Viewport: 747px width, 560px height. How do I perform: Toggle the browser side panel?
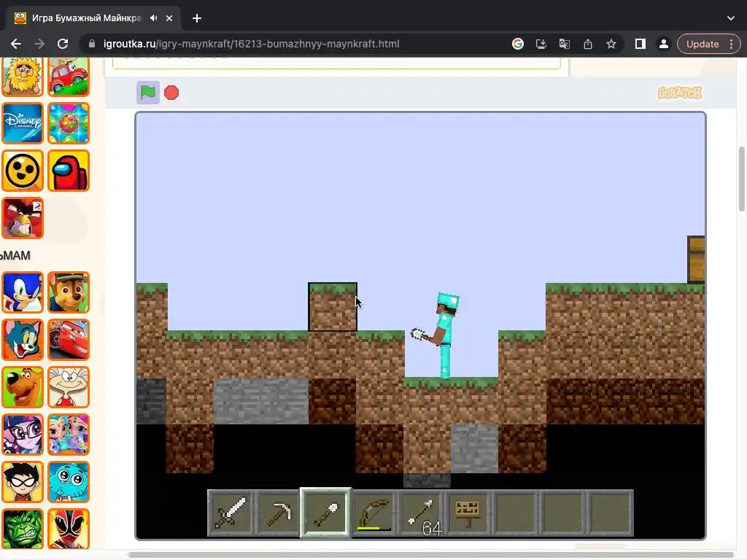640,44
